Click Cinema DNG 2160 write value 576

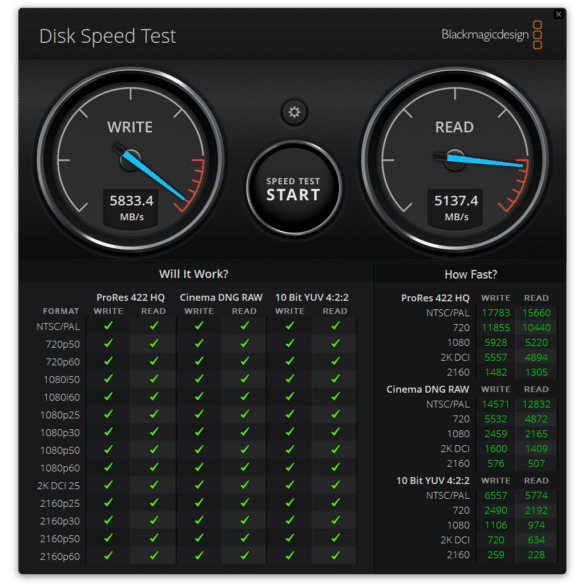point(496,463)
